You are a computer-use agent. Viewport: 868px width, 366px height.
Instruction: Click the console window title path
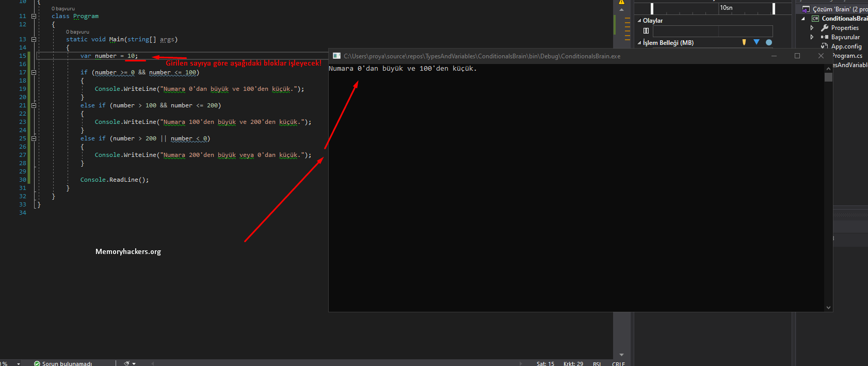482,56
